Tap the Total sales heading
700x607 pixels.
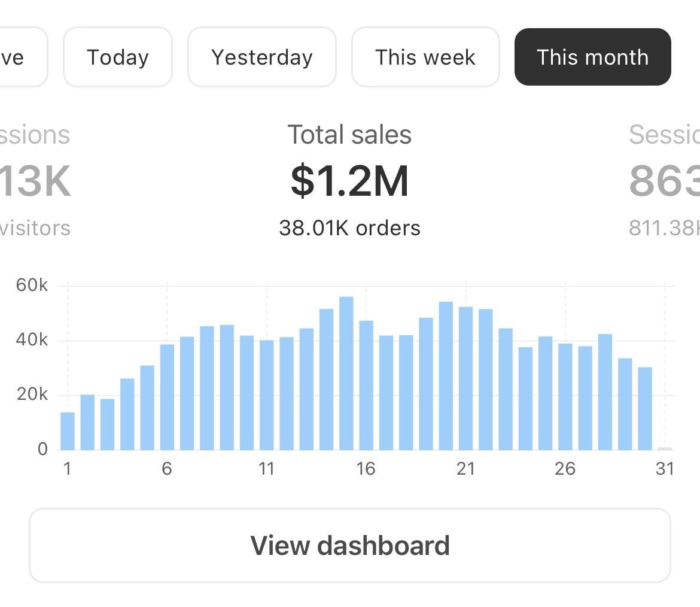349,135
